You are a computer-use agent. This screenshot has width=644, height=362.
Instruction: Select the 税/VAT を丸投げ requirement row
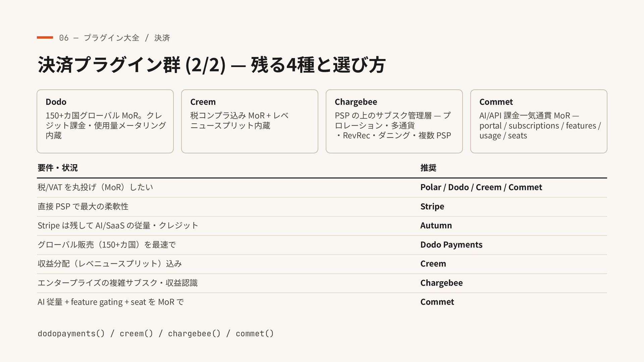coord(322,187)
